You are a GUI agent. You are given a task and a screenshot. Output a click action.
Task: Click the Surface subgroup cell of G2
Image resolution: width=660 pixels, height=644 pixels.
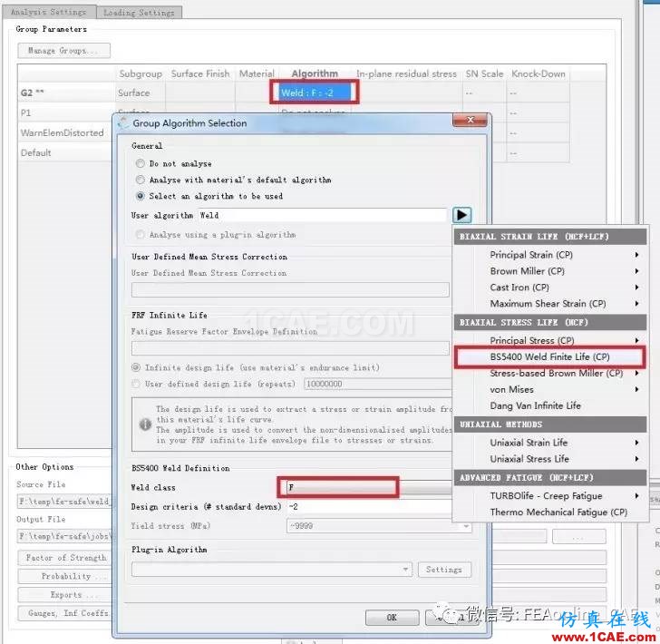tap(141, 93)
